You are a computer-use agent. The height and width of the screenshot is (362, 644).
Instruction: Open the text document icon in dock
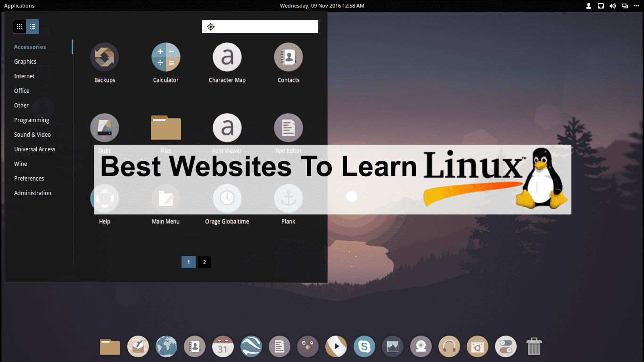280,347
